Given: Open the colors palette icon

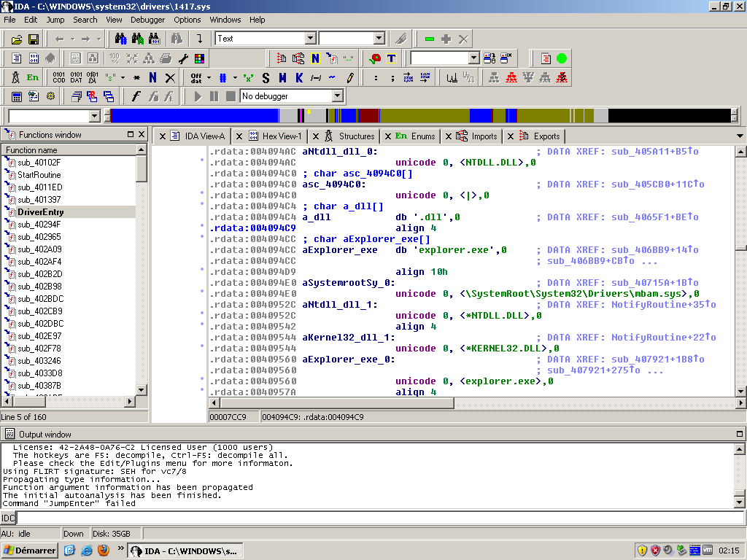Looking at the screenshot, I should click(198, 58).
